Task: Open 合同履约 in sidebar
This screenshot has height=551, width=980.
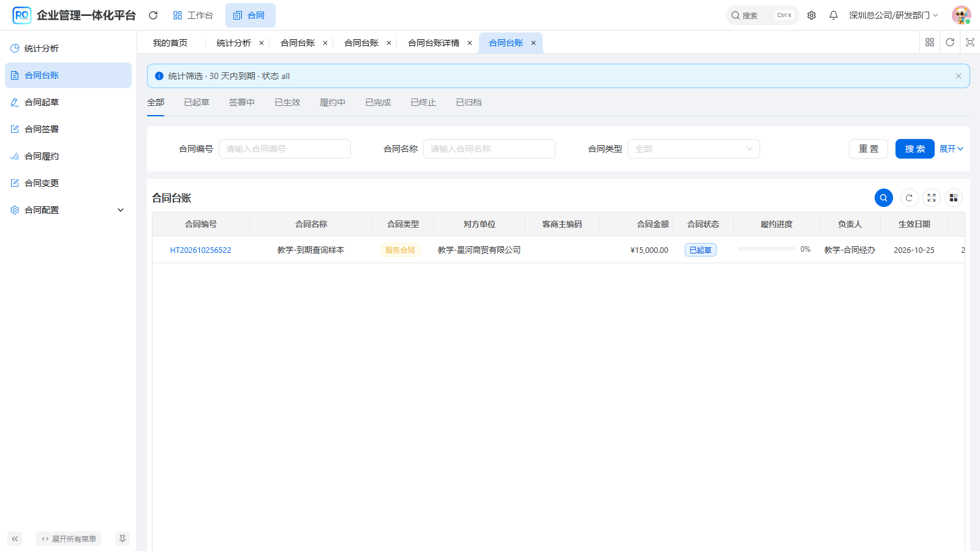Action: pyautogui.click(x=68, y=156)
